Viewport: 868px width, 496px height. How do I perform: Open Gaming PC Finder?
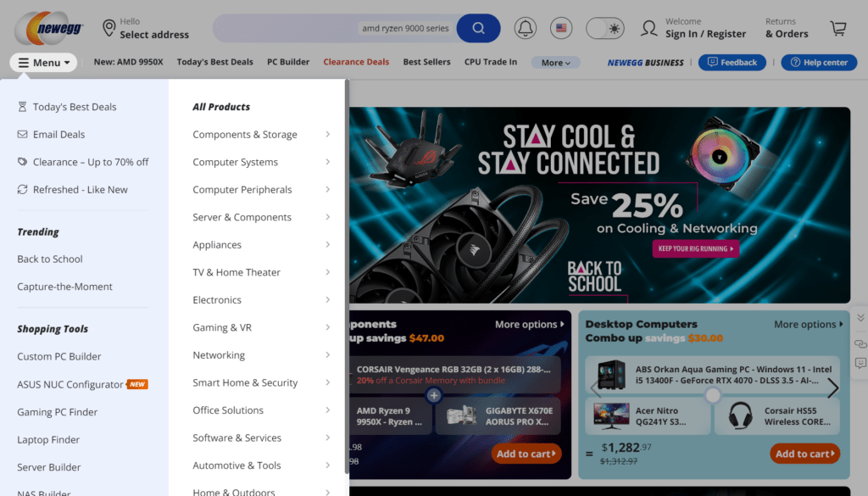tap(57, 412)
